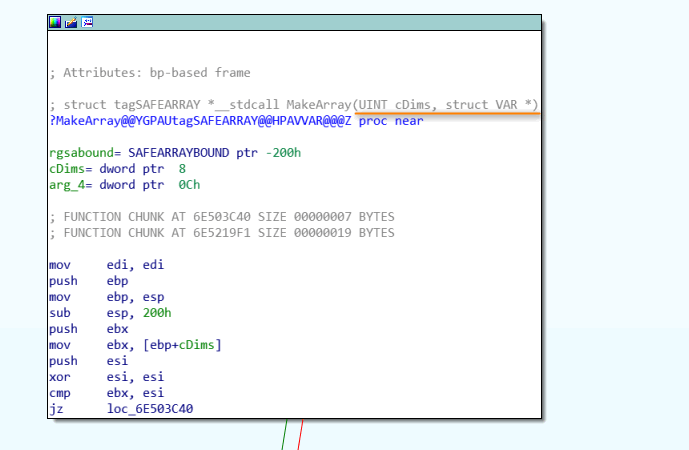This screenshot has width=689, height=450.
Task: Click the FUNCTION CHUNK AT 6E5219F1 comment
Action: [x=221, y=233]
